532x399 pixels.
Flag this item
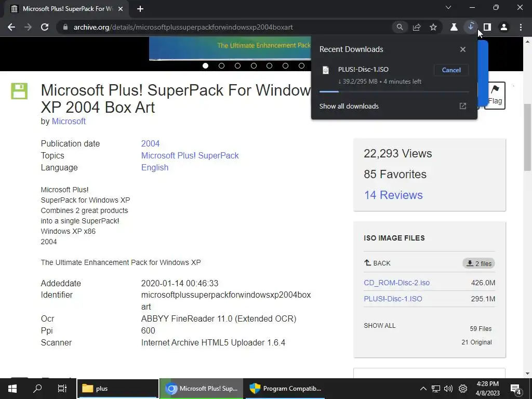coord(495,96)
